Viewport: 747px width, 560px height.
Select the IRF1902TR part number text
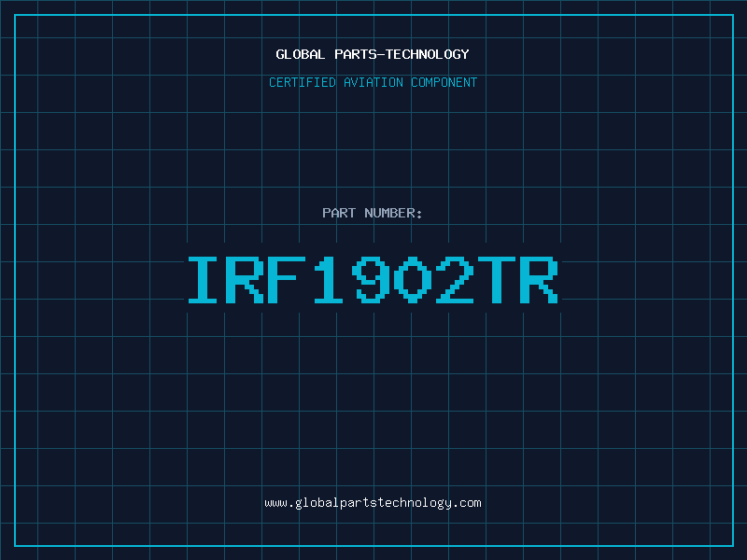(373, 280)
